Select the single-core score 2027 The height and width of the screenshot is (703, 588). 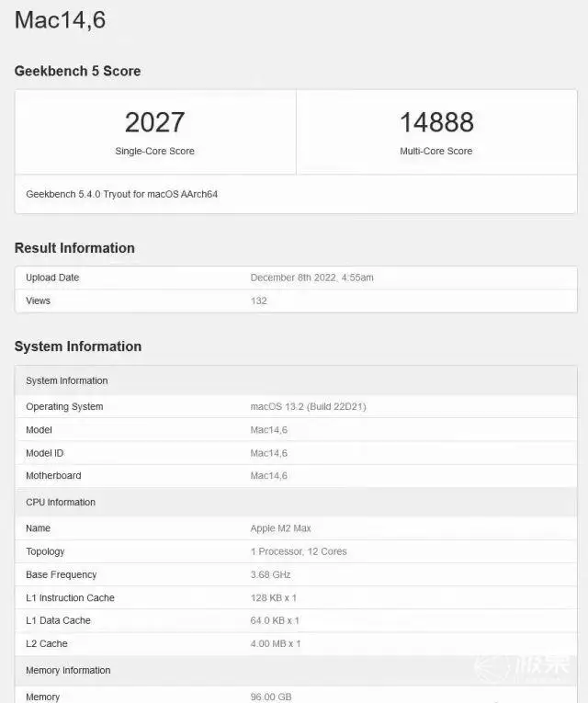[x=154, y=122]
